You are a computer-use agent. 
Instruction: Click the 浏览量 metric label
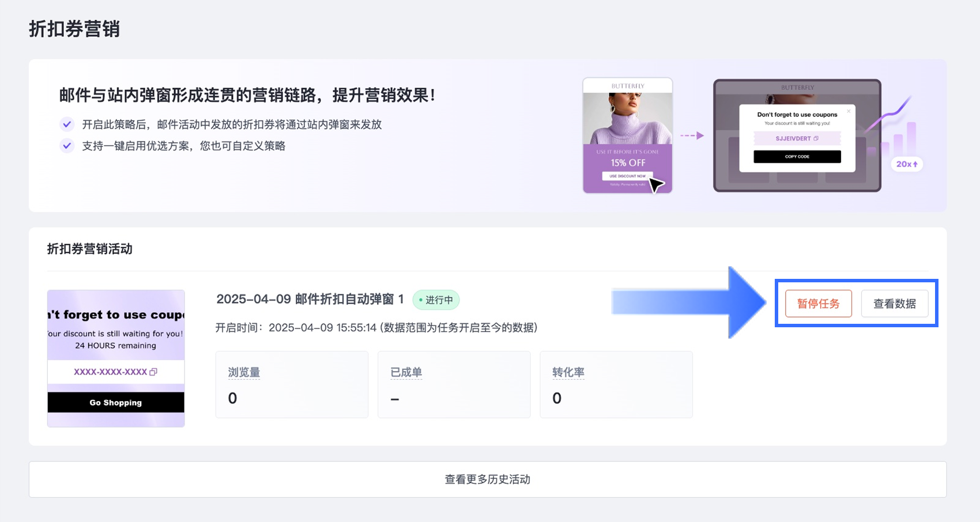(244, 372)
